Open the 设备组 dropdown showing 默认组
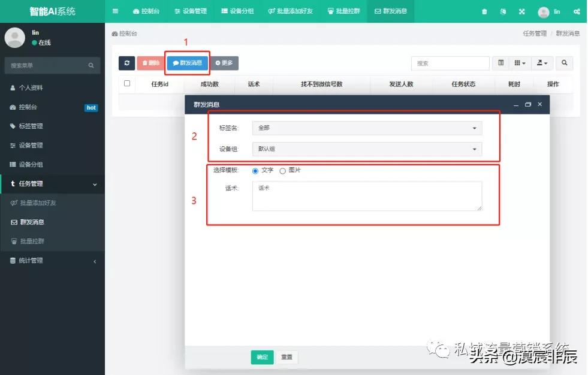The width and height of the screenshot is (588, 375). pos(368,149)
